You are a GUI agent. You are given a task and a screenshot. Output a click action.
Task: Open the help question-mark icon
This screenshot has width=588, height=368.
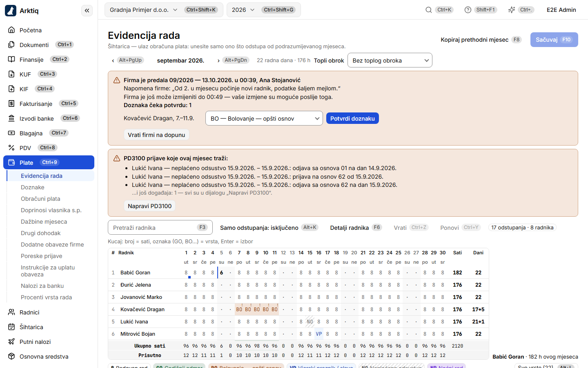(468, 10)
